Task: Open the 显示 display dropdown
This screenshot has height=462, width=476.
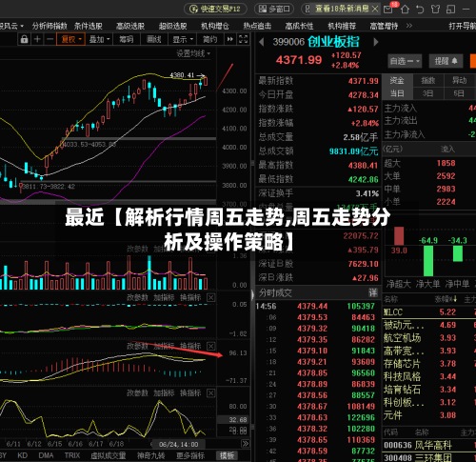Action: 183,39
